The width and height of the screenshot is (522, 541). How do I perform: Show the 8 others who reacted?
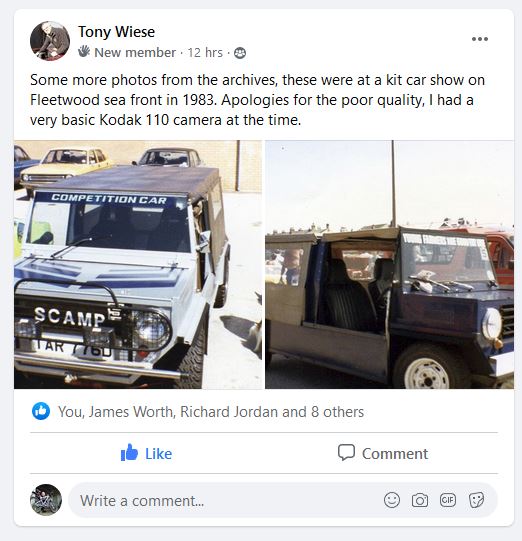[337, 412]
